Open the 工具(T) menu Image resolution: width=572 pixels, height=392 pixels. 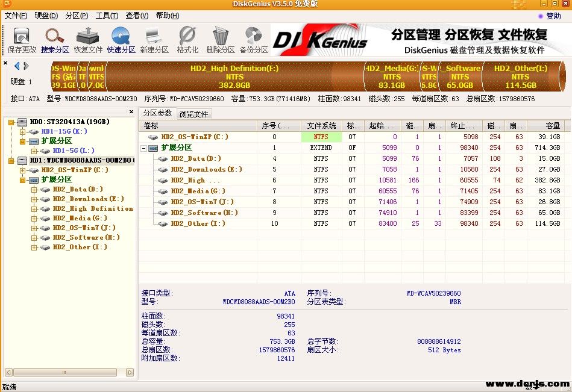pyautogui.click(x=107, y=16)
